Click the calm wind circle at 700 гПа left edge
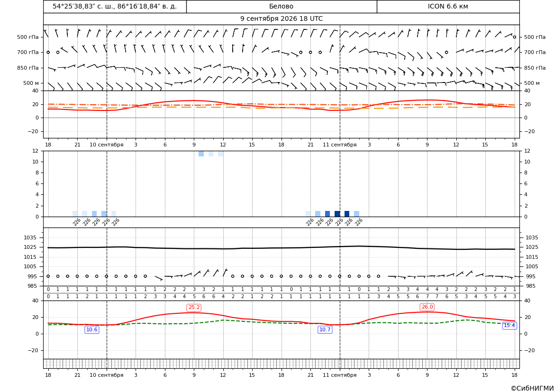The height and width of the screenshot is (392, 554). click(48, 52)
